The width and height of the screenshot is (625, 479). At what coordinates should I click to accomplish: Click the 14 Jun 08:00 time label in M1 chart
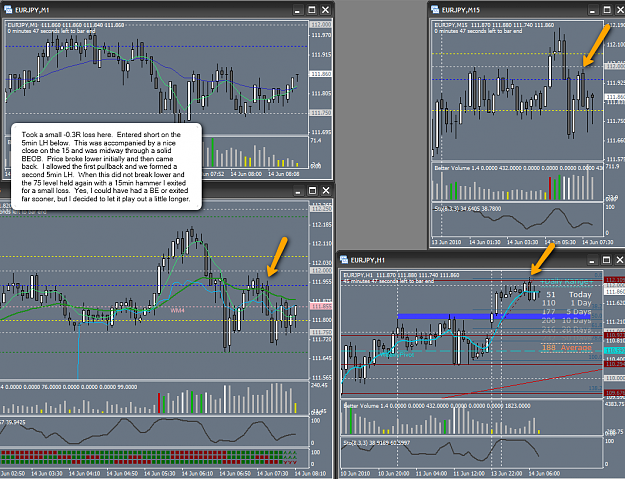pos(248,174)
